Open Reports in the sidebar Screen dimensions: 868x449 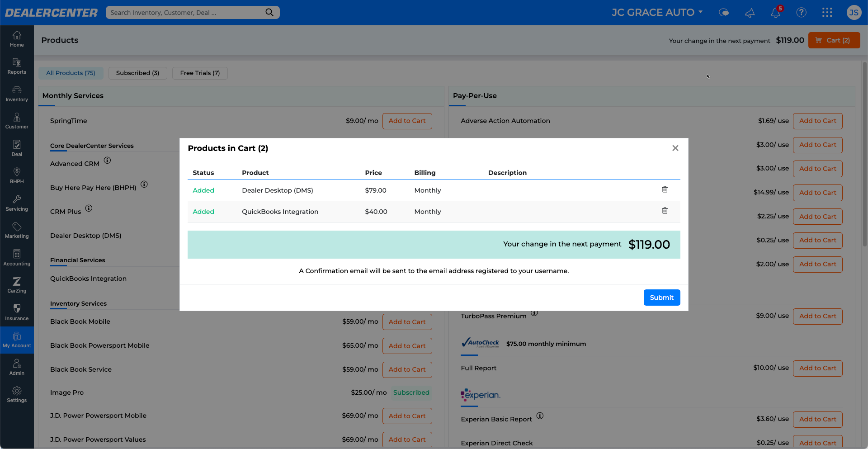pos(17,66)
